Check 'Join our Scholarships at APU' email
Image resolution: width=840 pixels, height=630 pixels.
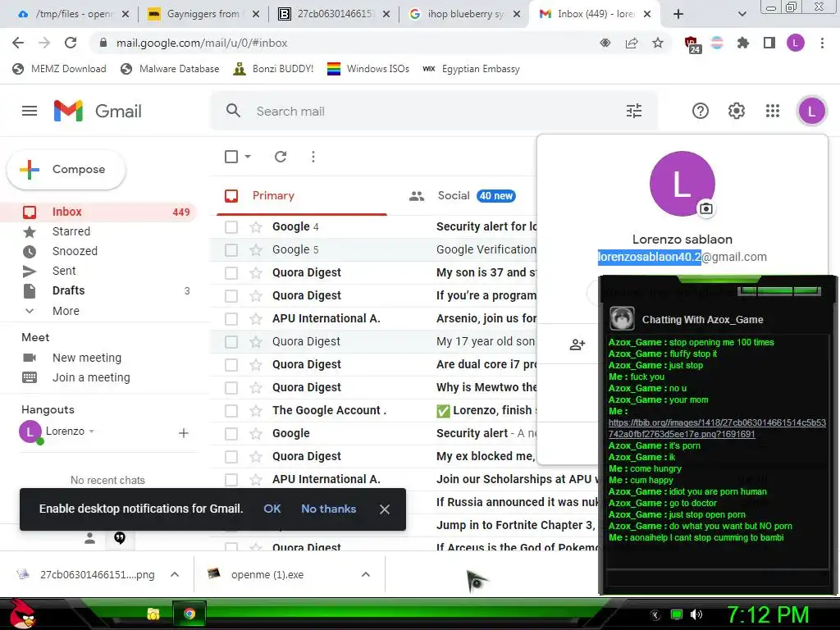(231, 479)
